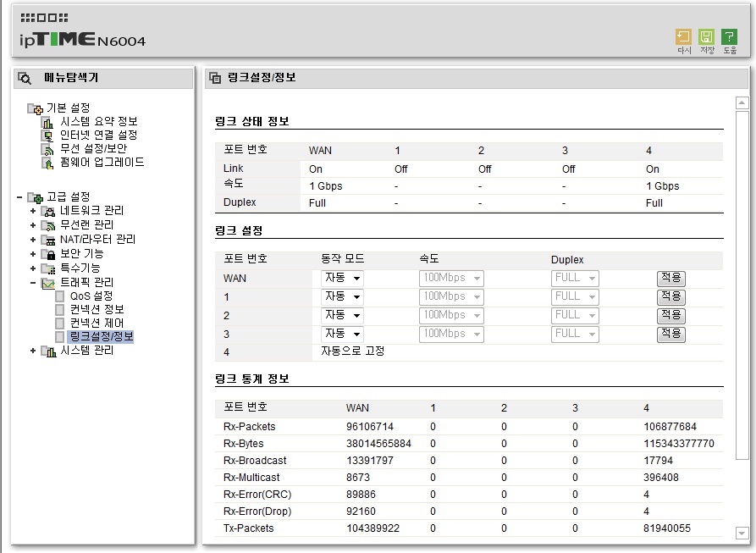The height and width of the screenshot is (553, 756).
Task: Open 펌웨어 업그레이드 icon
Action: (47, 163)
